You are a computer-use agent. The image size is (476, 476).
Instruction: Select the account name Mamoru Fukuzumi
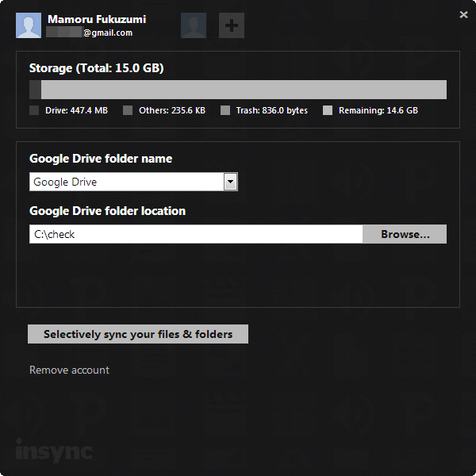97,19
